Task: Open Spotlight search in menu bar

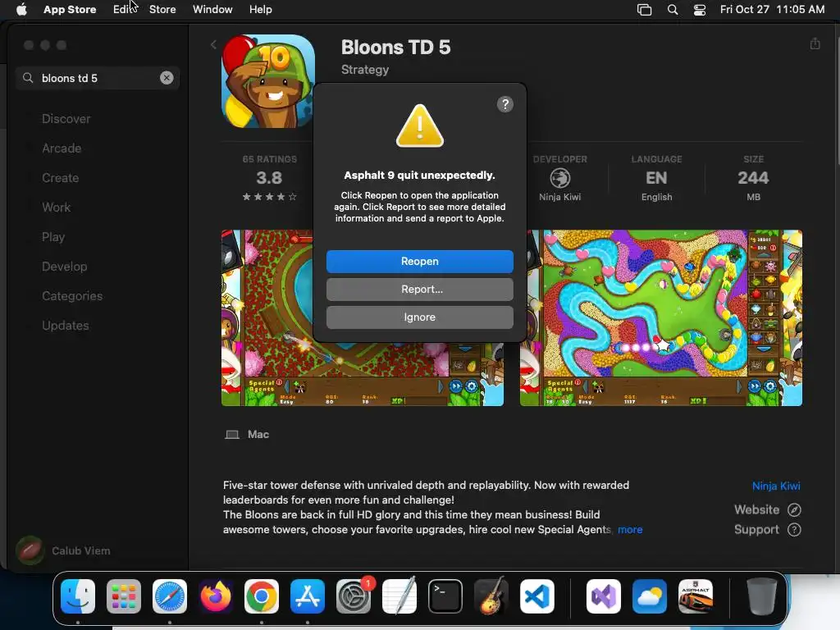Action: [x=673, y=10]
